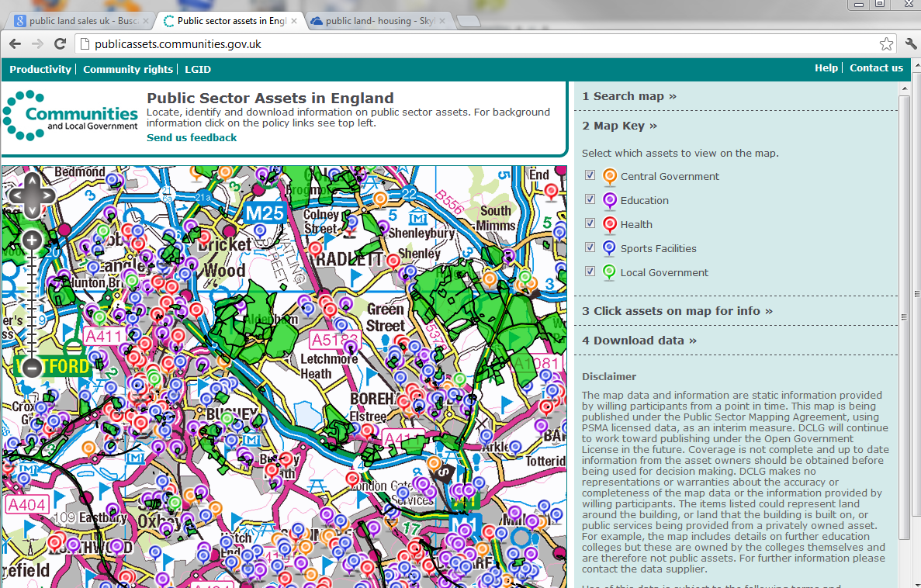Bookmark page with the star icon
The image size is (921, 588).
pyautogui.click(x=885, y=44)
